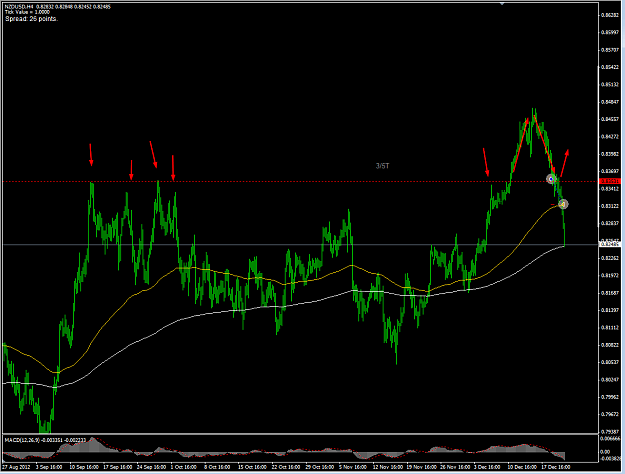Click the 0.86282 price axis label

(610, 15)
